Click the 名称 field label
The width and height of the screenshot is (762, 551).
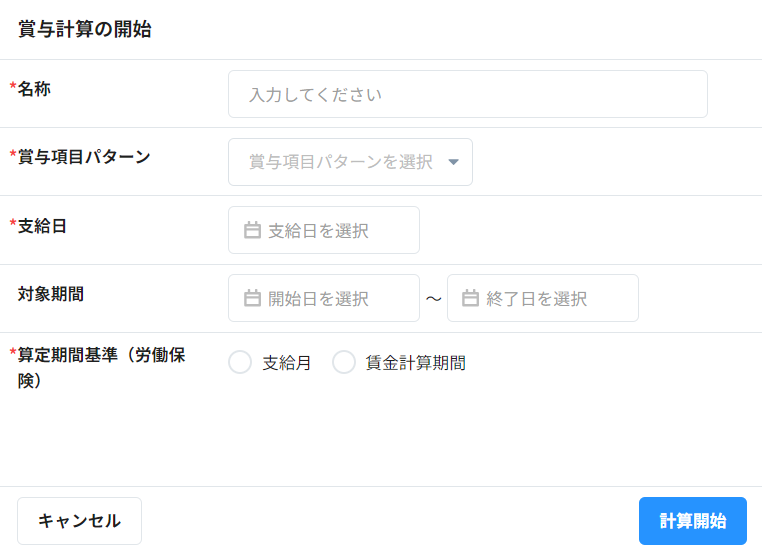34,89
